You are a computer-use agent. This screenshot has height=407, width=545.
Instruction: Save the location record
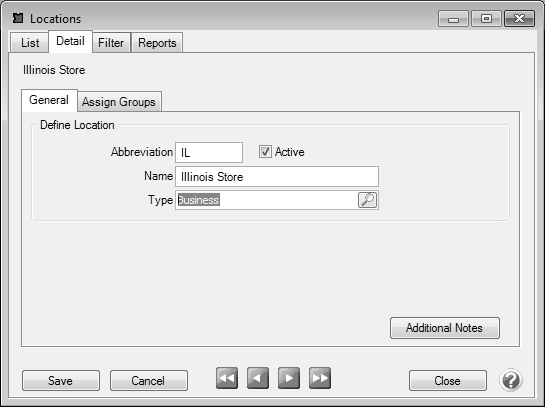[x=61, y=381]
